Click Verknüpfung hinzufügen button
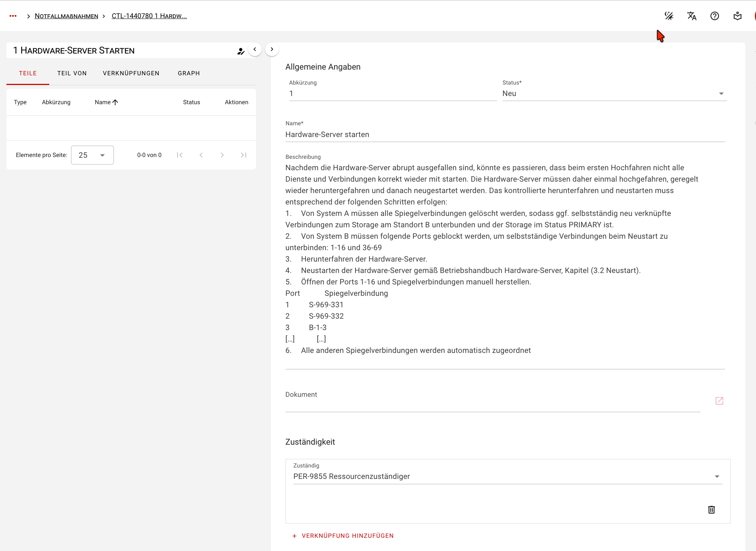 [343, 536]
